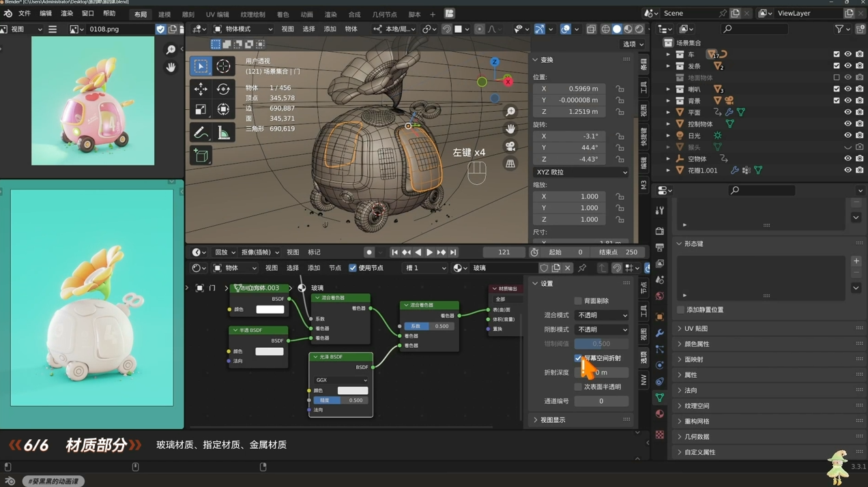The image size is (868, 487).
Task: Open the 标记 menu in timeline
Action: click(314, 252)
